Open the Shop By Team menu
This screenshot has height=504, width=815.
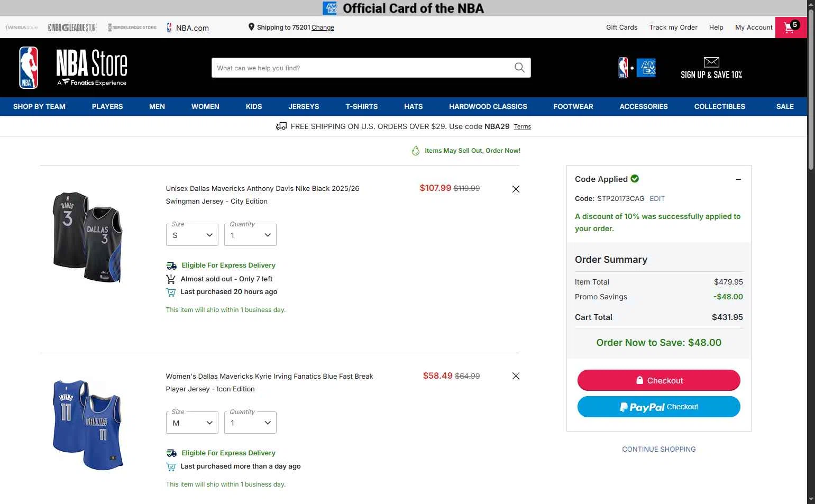coord(39,106)
